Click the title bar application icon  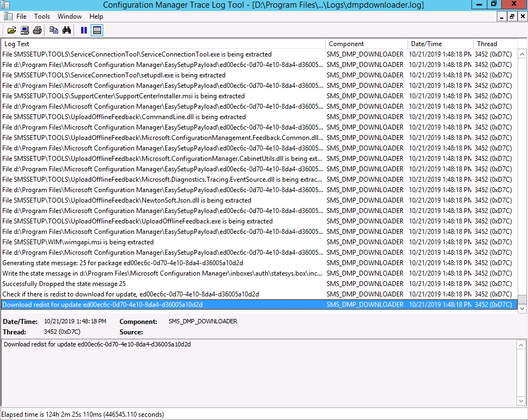(5, 5)
